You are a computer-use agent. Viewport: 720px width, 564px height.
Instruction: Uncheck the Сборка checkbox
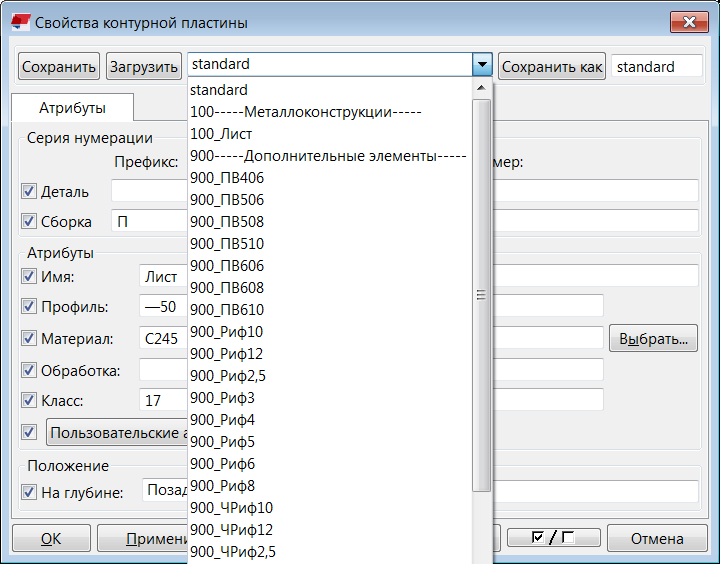(29, 221)
